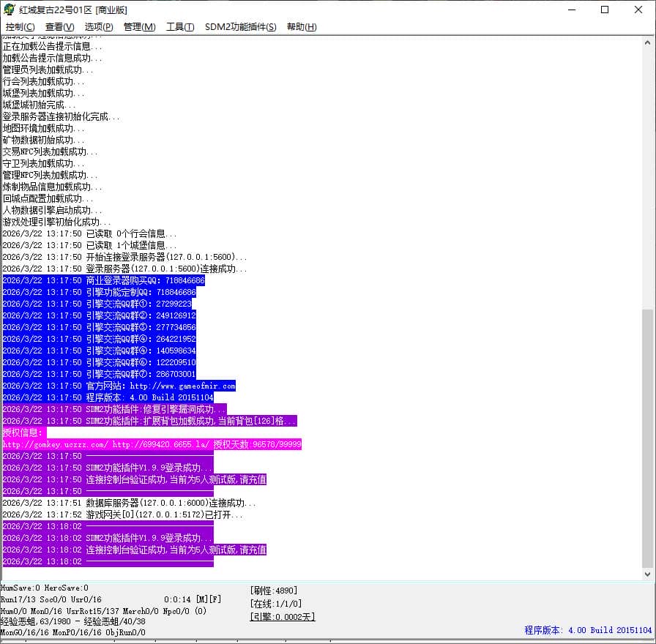Click the MonG0/16/16 MonP0/16/16 ObjRun0/0 line
Screen dimensions: 656x644
point(72,632)
